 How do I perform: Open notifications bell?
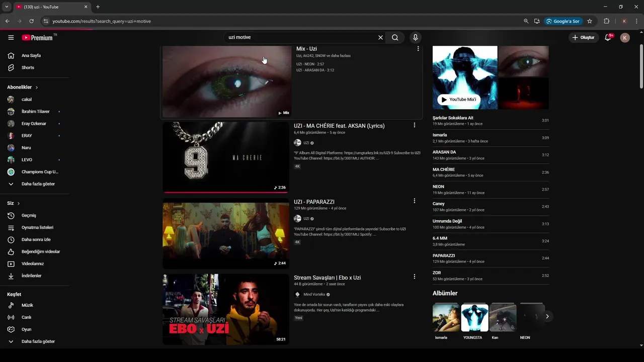[x=608, y=37]
